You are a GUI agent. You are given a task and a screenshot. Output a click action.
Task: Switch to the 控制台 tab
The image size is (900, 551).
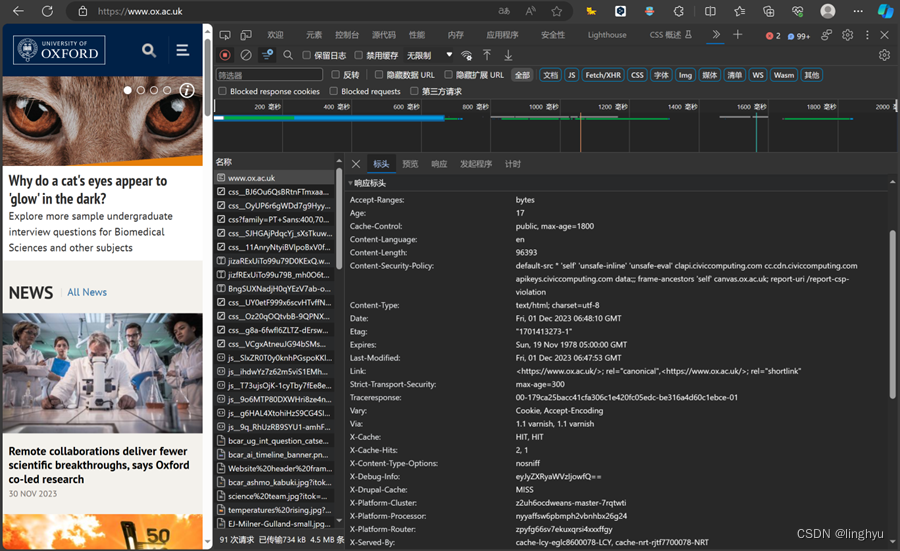coord(347,35)
